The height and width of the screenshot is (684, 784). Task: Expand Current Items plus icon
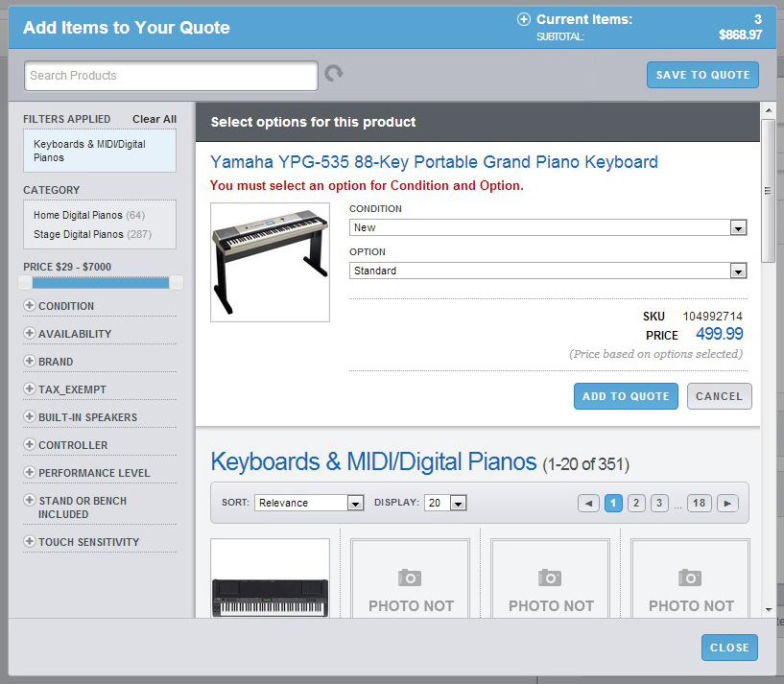524,19
